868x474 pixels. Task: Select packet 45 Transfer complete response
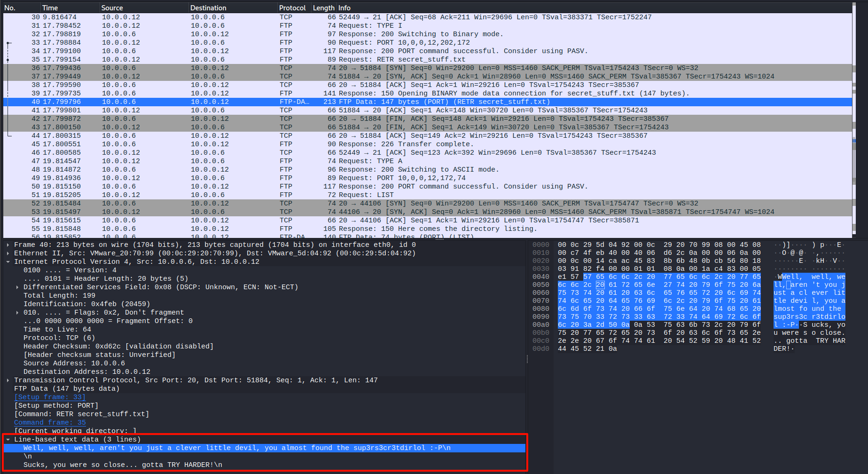(x=427, y=144)
